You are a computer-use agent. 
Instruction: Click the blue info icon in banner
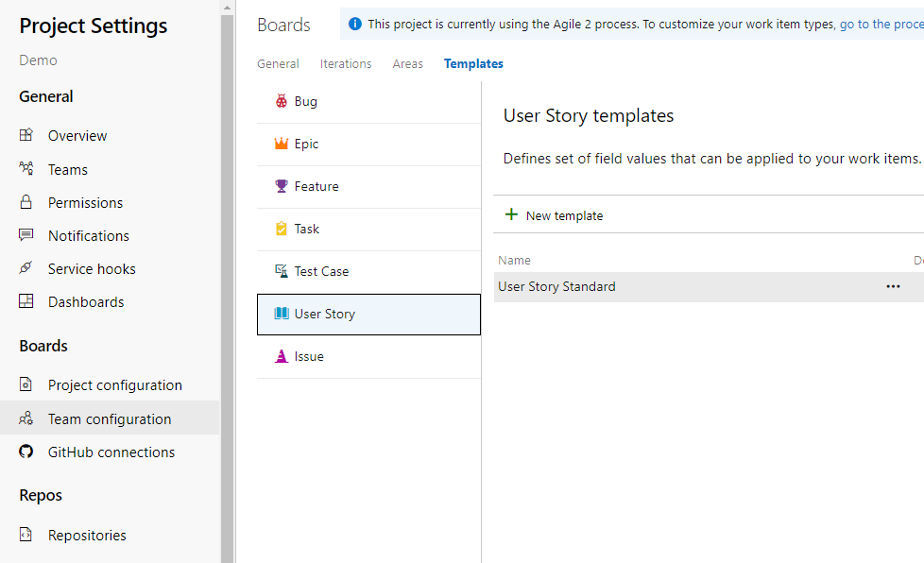[x=355, y=25]
